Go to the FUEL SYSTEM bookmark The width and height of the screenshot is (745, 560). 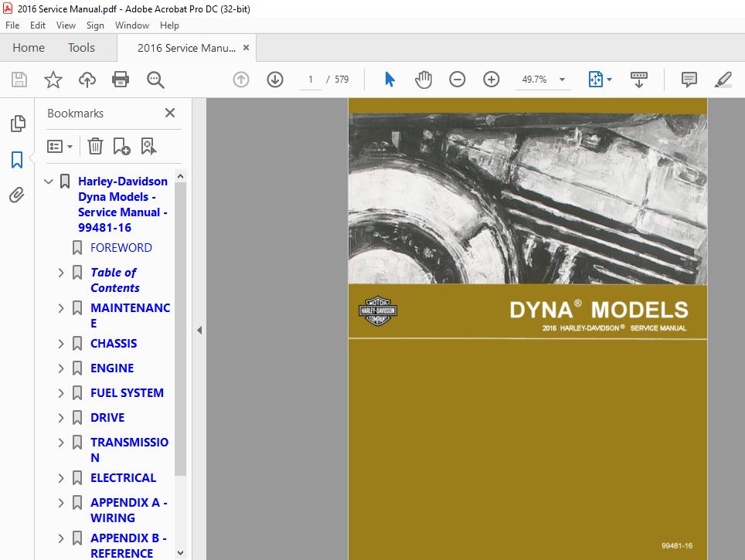point(127,393)
